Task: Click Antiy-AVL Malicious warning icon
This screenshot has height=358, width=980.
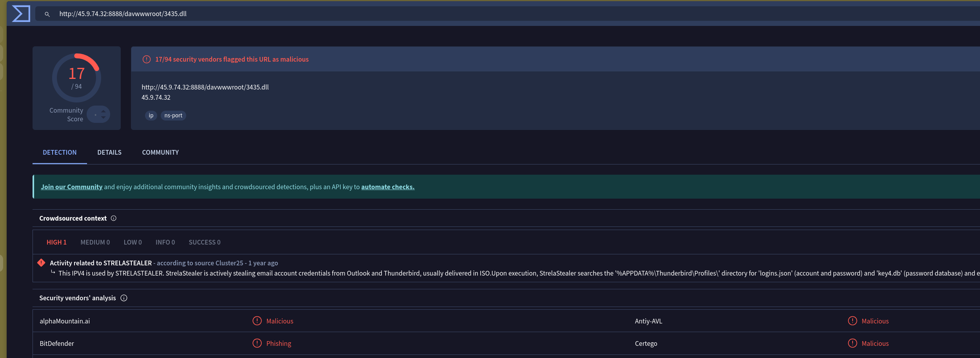Action: pyautogui.click(x=852, y=321)
